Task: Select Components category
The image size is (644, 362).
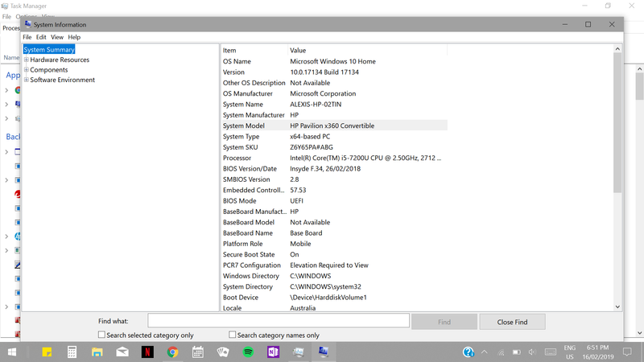Action: pos(49,70)
